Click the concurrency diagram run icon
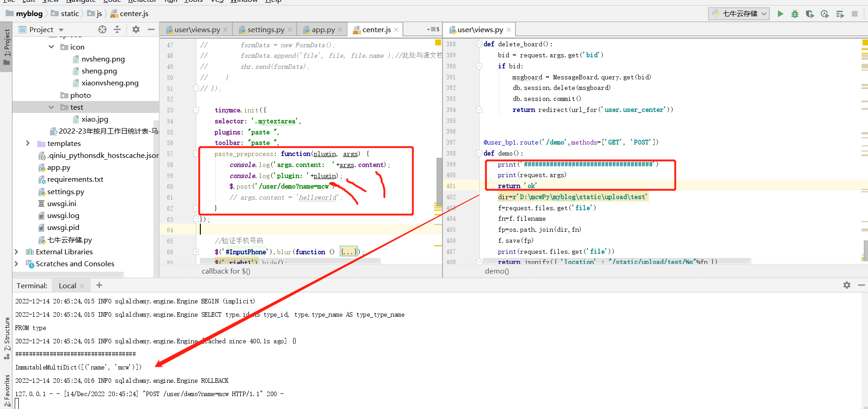The image size is (868, 409). pyautogui.click(x=840, y=14)
